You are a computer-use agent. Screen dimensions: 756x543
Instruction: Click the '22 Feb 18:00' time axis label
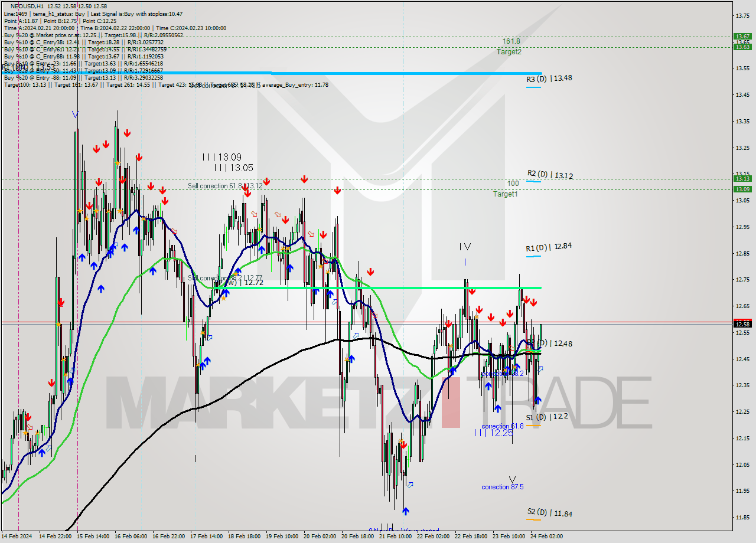(x=472, y=537)
